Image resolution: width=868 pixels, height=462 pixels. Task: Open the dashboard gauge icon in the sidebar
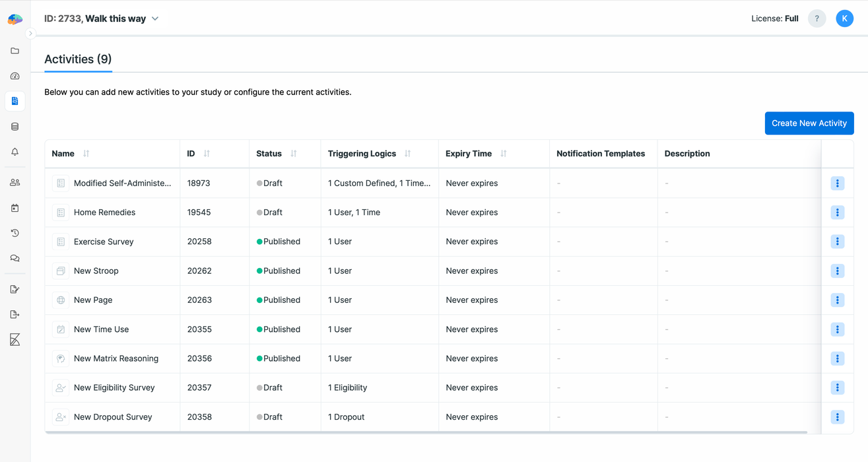click(x=15, y=76)
